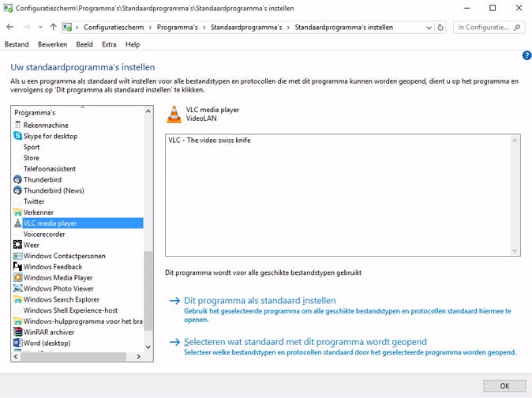Select Voicerecorder in the program list

(44, 234)
